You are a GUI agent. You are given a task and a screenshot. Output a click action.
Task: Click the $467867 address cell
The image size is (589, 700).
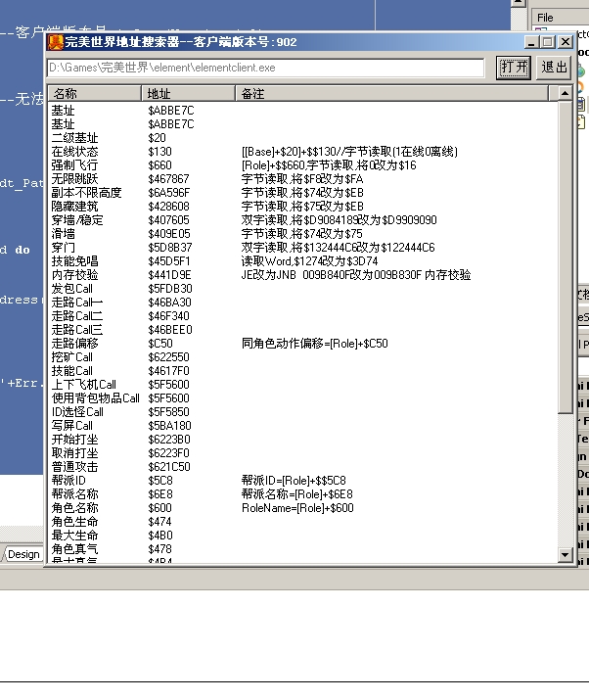click(x=168, y=179)
